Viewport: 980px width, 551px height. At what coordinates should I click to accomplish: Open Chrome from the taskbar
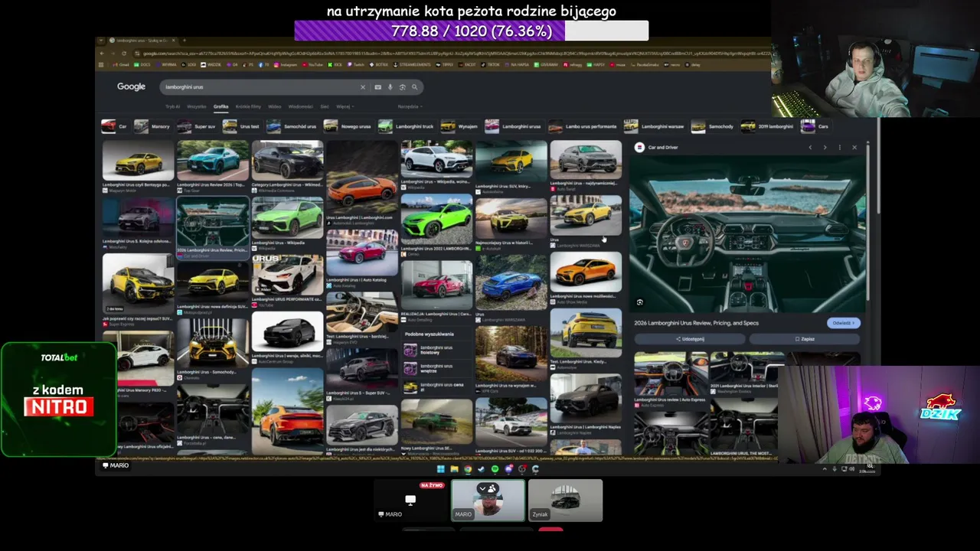(468, 469)
